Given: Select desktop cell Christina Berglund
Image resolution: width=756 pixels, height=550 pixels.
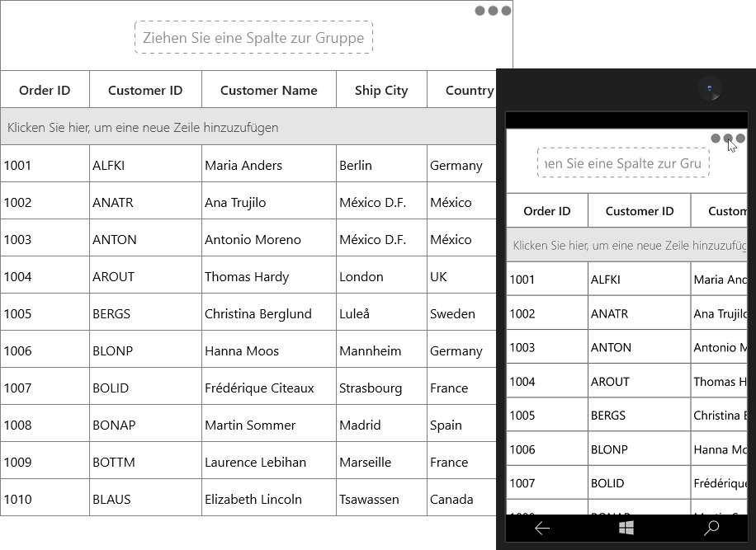Looking at the screenshot, I should point(269,313).
